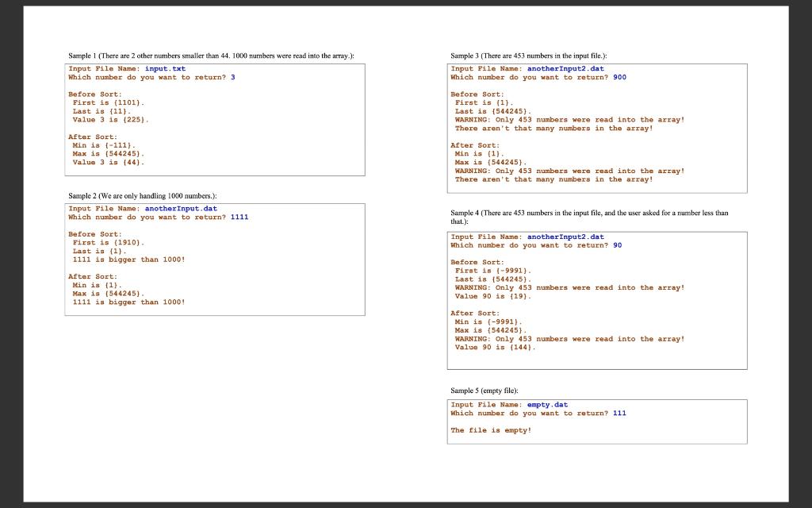The width and height of the screenshot is (812, 508).
Task: Click the WARNING line in Sample 3 output
Action: point(568,119)
